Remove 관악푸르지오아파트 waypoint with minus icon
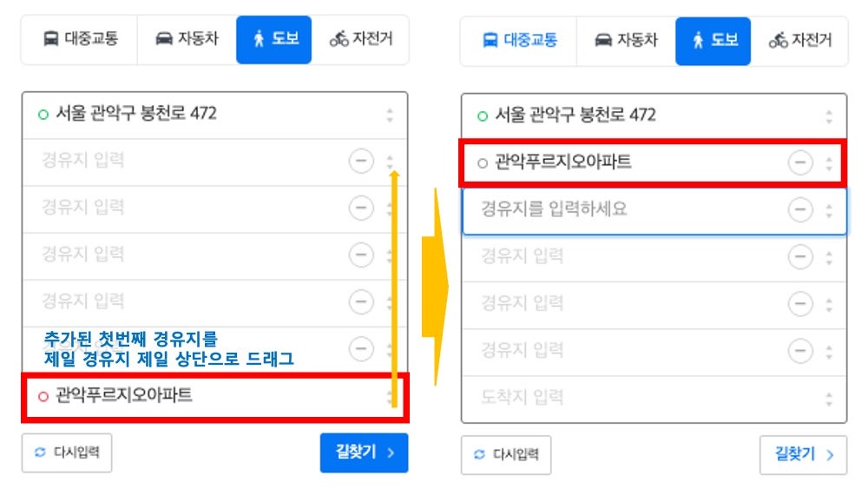The image size is (868, 489). tap(800, 162)
